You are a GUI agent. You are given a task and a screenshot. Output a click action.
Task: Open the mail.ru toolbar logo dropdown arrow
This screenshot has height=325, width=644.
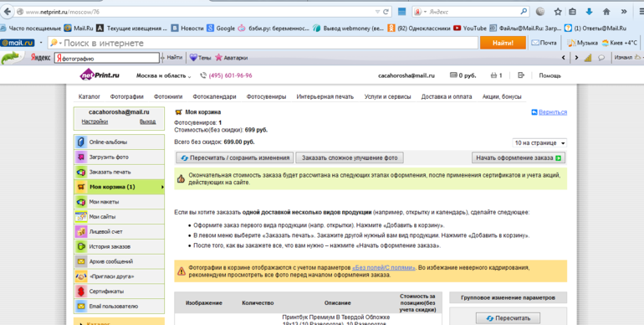pyautogui.click(x=41, y=43)
